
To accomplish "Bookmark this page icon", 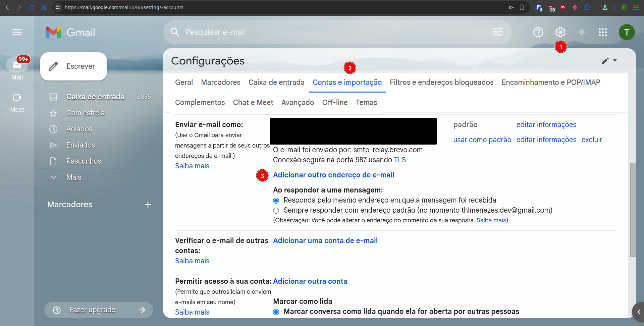I will click(522, 7).
